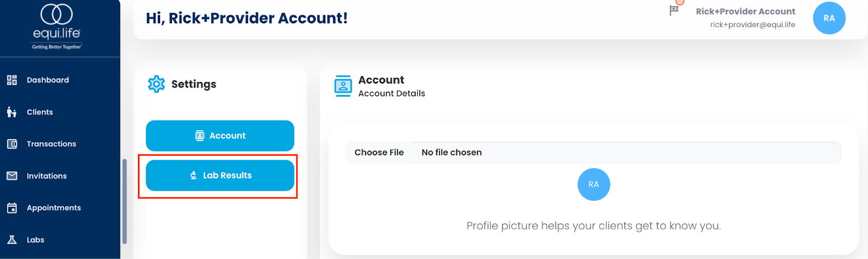Click the Appointments calendar icon
The image size is (868, 259).
click(x=12, y=208)
